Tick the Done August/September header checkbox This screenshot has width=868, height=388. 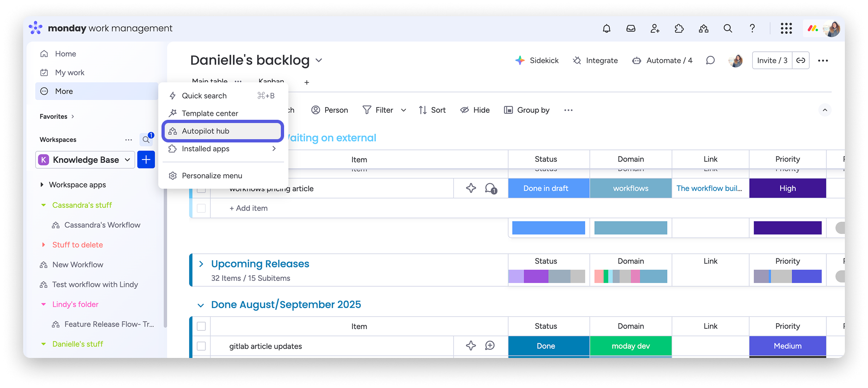click(x=201, y=326)
